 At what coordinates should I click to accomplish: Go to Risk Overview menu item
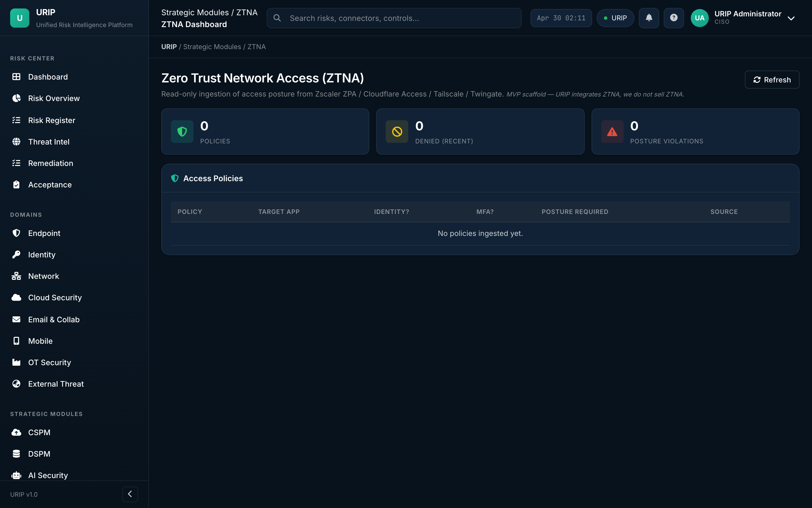pyautogui.click(x=54, y=98)
